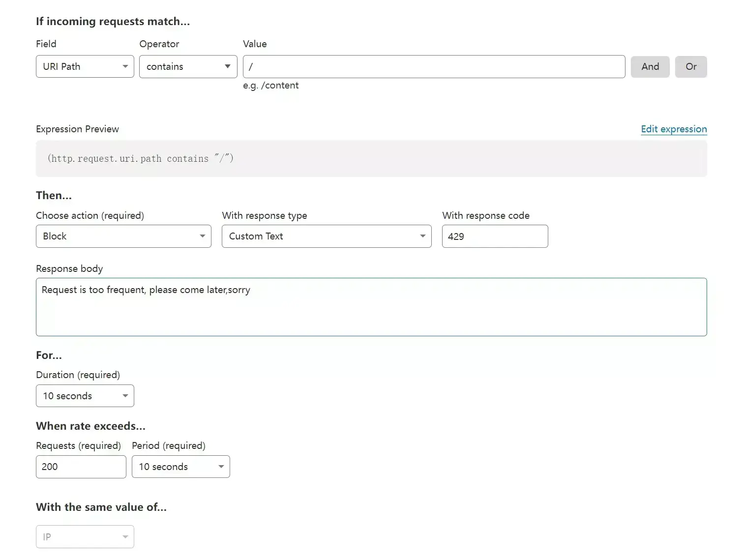Click the 'Requests (required)' label
The height and width of the screenshot is (560, 744).
point(78,445)
